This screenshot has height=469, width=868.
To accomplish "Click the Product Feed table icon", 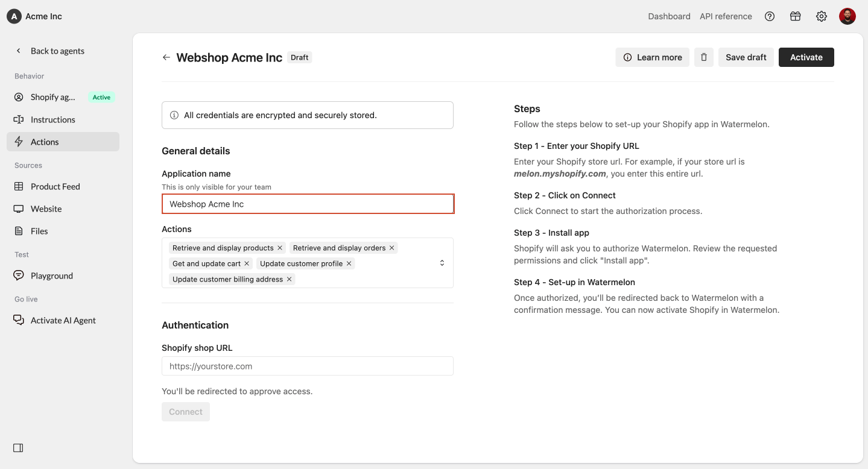I will [x=19, y=186].
